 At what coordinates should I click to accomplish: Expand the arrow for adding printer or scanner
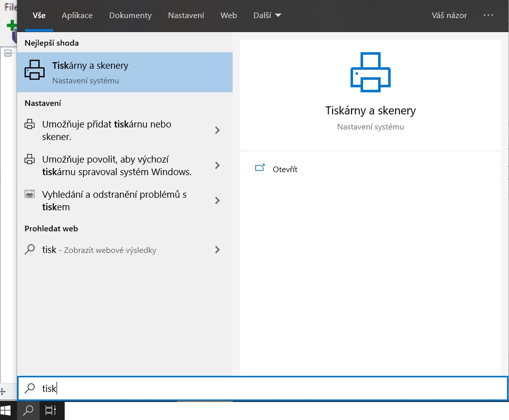tap(217, 130)
